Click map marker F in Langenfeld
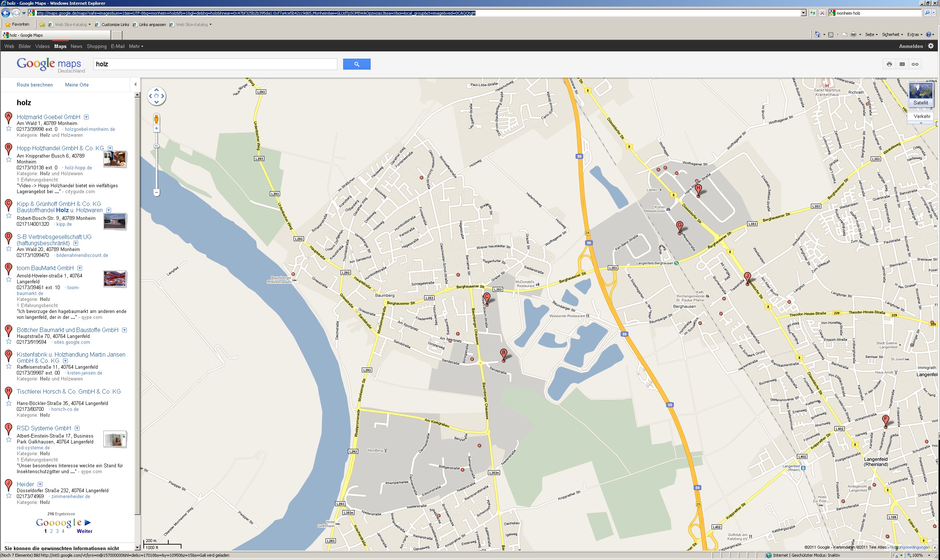The image size is (940, 560). [885, 421]
